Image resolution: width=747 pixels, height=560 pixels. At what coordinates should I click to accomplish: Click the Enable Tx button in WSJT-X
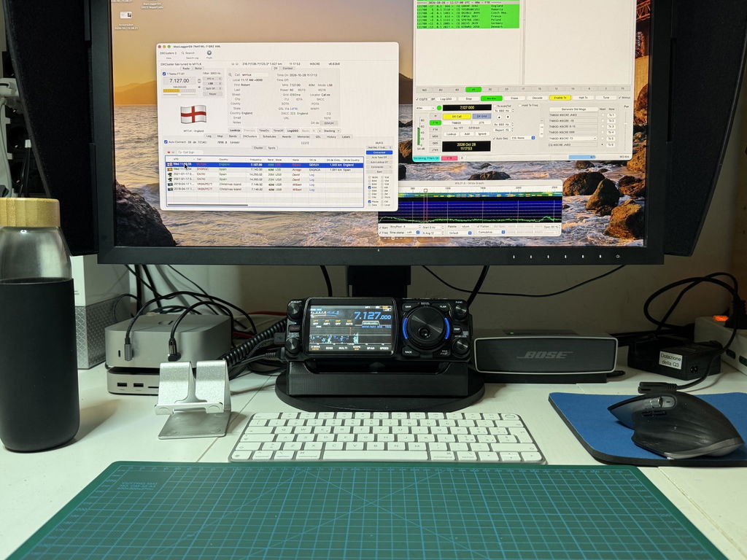560,98
